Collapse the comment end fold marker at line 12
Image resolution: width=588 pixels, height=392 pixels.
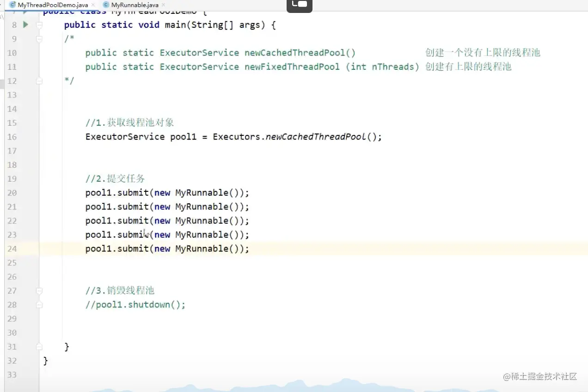pyautogui.click(x=39, y=81)
